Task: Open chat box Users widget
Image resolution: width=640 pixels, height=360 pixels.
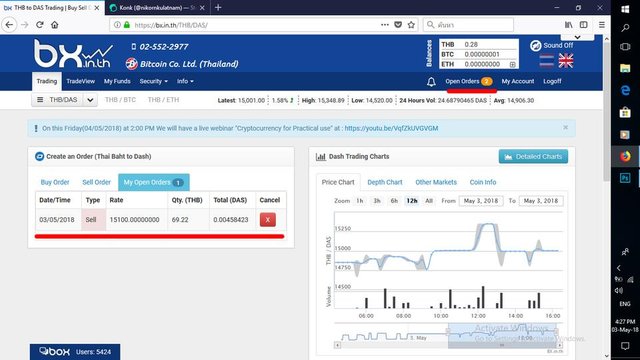Action: point(75,351)
